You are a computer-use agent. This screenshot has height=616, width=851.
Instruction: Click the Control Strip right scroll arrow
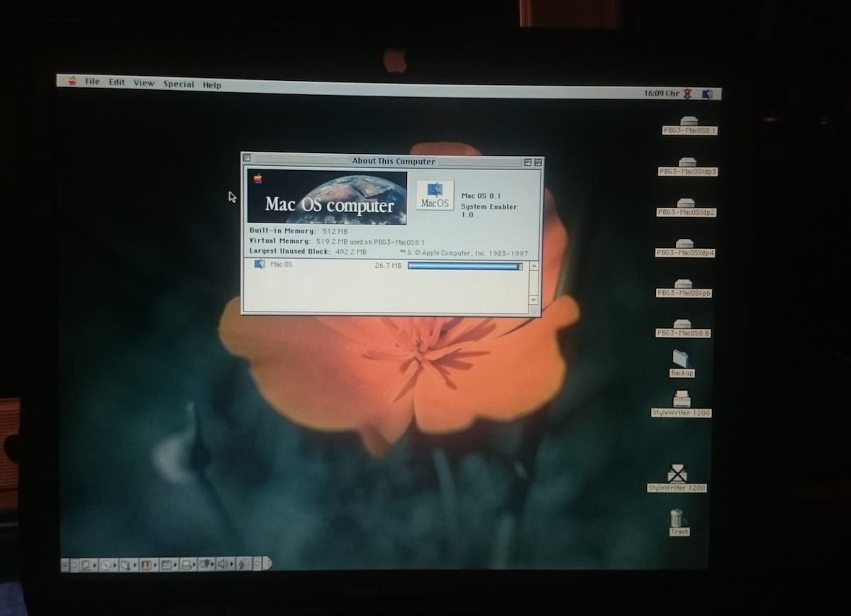point(257,564)
